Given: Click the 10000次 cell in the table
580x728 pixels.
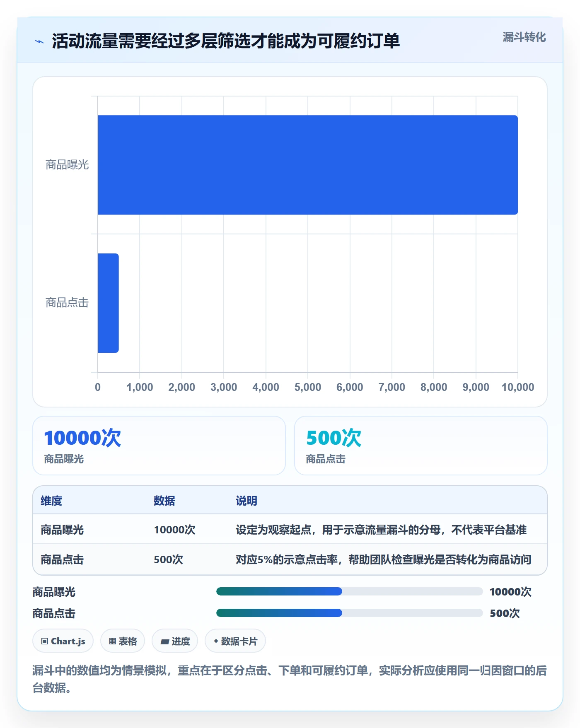Looking at the screenshot, I should (x=174, y=530).
